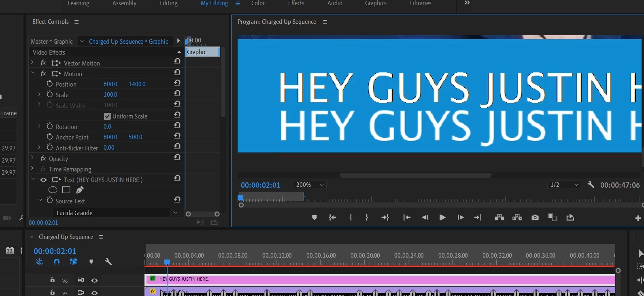644x296 pixels.
Task: Click the Lift button in transport controls
Action: tap(499, 218)
